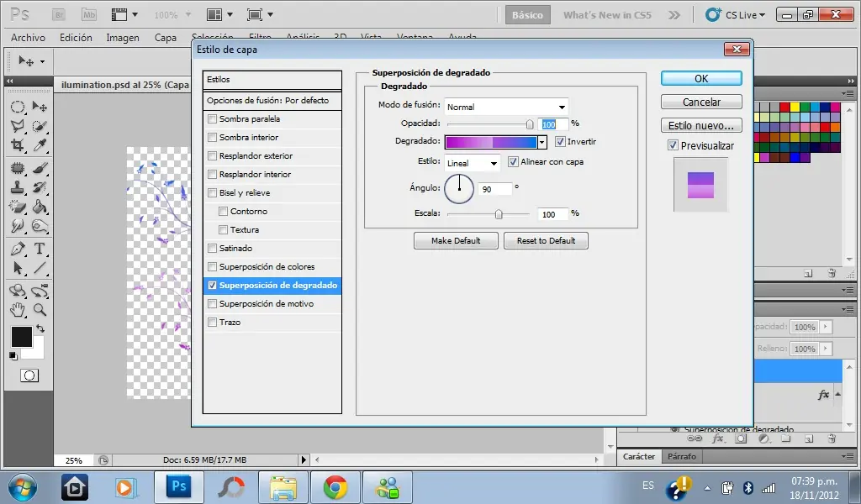Select the Hand tool
Viewport: 861px width, 504px height.
(17, 310)
